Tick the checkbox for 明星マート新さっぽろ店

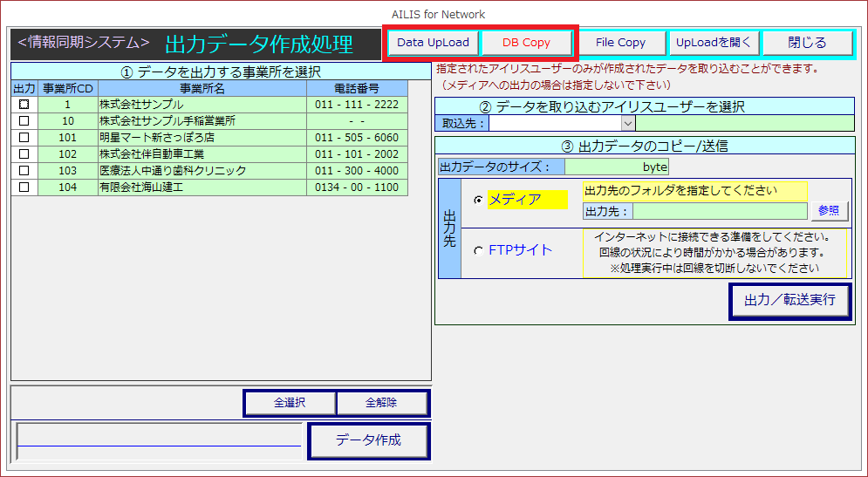[24, 138]
